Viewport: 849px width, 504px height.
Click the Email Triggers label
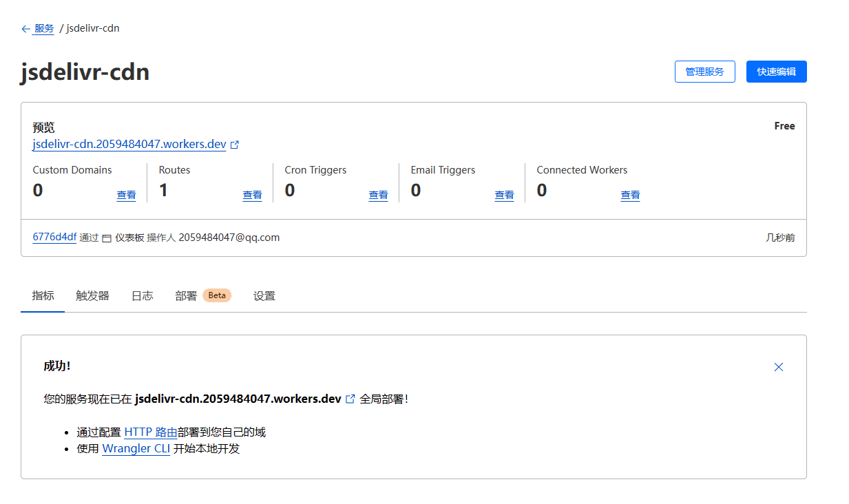click(x=443, y=170)
